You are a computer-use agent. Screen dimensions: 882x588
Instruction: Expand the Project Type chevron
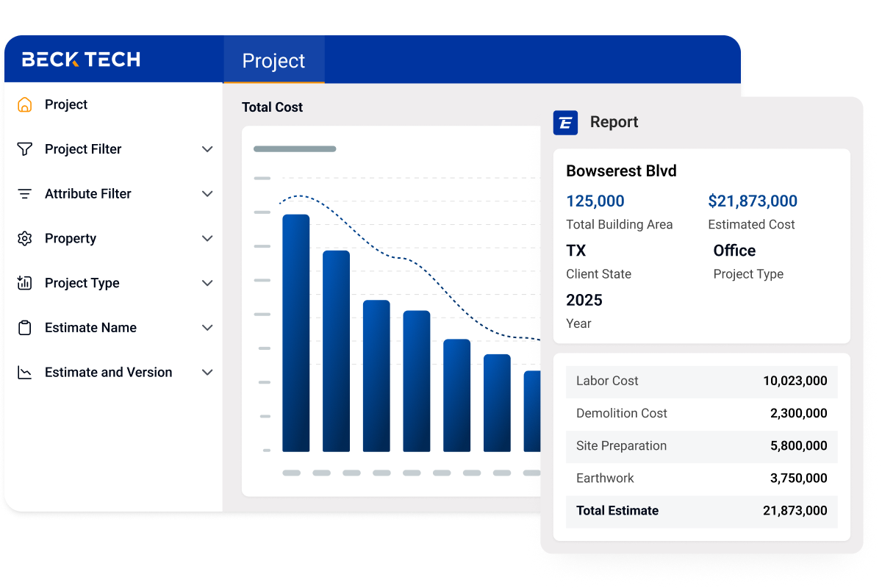(x=207, y=283)
